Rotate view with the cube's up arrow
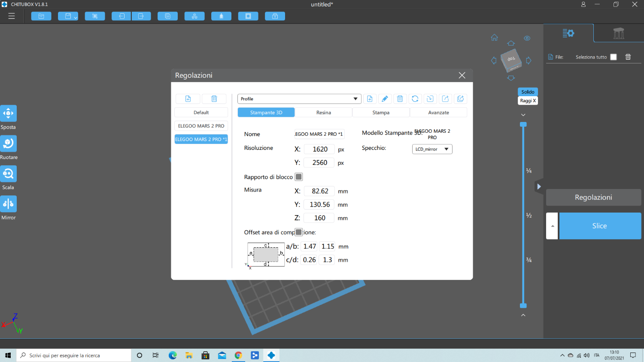Viewport: 644px width, 362px height. pyautogui.click(x=511, y=43)
